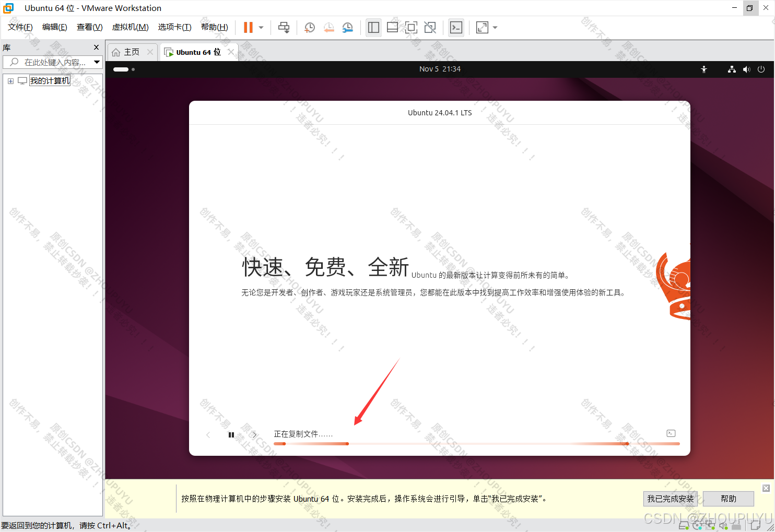Open the library search dropdown arrow
Viewport: 775px width, 532px height.
(97, 62)
